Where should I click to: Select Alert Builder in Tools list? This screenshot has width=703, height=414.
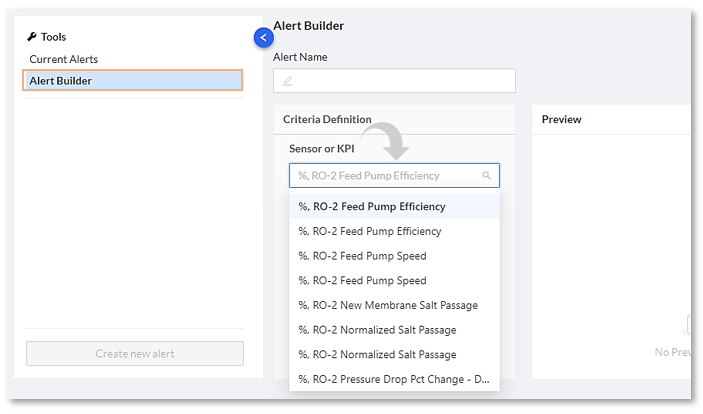click(x=132, y=81)
